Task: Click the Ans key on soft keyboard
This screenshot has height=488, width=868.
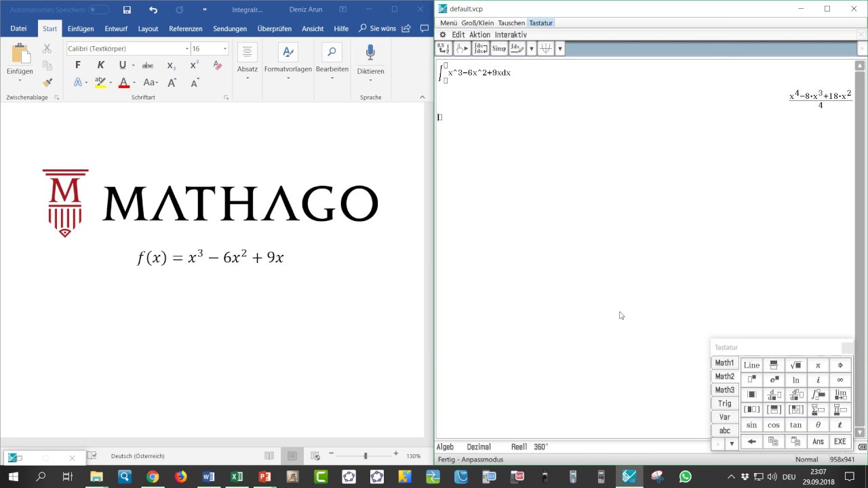Action: click(x=818, y=442)
